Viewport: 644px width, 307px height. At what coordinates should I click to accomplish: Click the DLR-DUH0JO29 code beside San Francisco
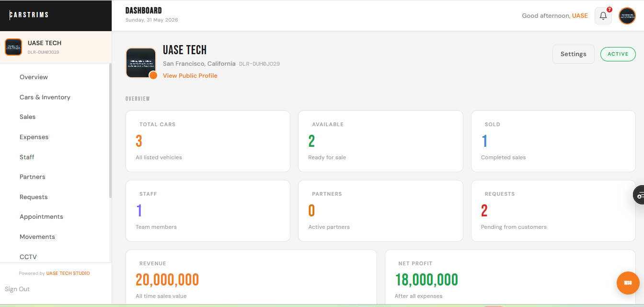(x=259, y=64)
